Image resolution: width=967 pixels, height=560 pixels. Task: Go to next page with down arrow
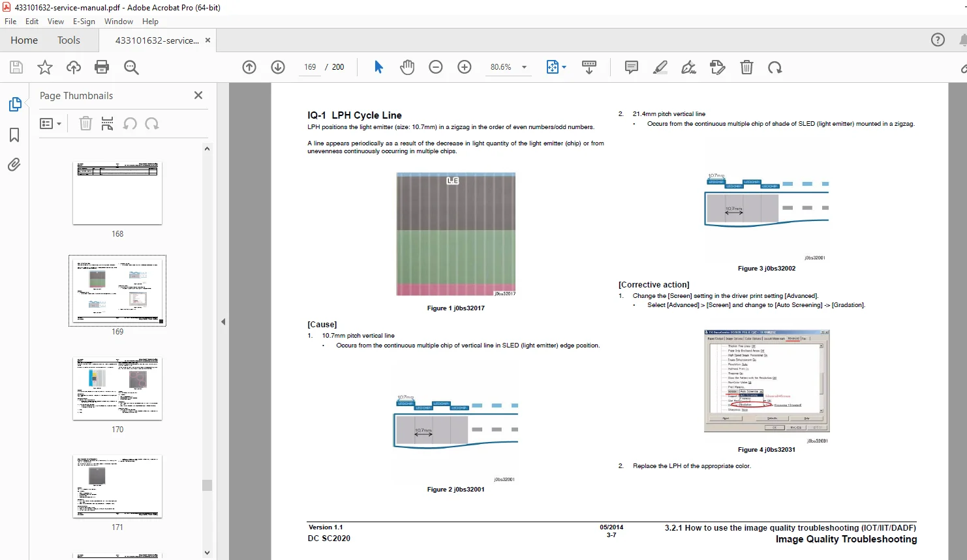(x=278, y=67)
